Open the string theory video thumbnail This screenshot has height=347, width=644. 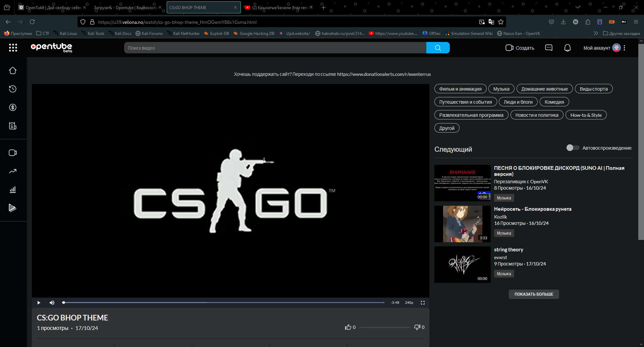click(462, 265)
